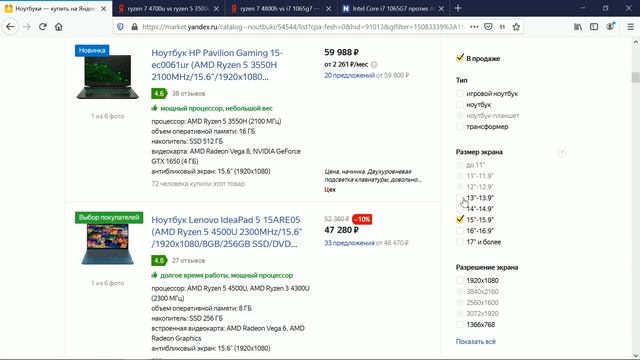Click the page vertical scrollbar thumb
Screen dimensions: 640x360
pos(636,77)
